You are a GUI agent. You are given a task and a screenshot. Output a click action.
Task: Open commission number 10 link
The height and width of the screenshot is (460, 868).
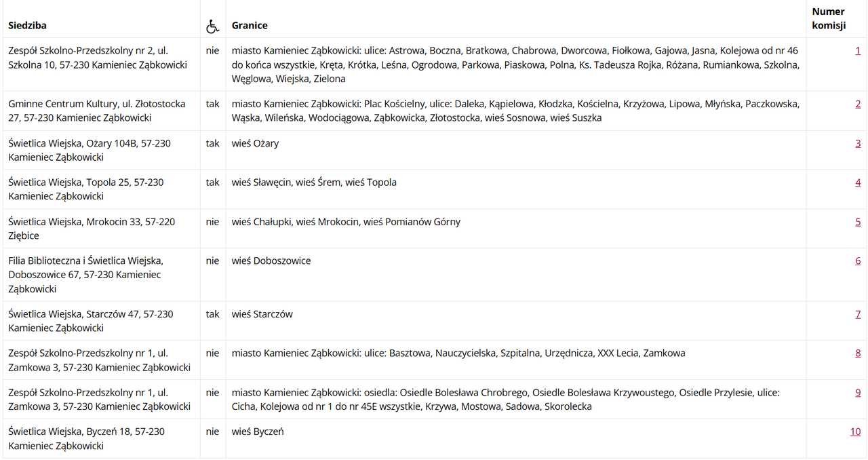[855, 432]
